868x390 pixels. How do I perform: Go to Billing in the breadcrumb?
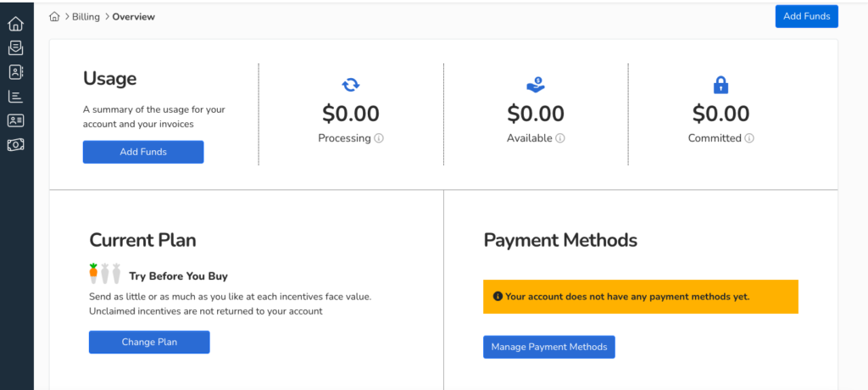pyautogui.click(x=86, y=16)
